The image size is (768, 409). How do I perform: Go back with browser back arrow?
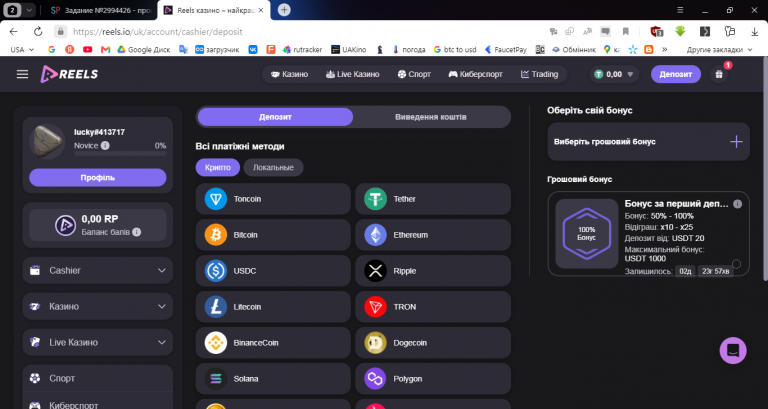click(13, 32)
